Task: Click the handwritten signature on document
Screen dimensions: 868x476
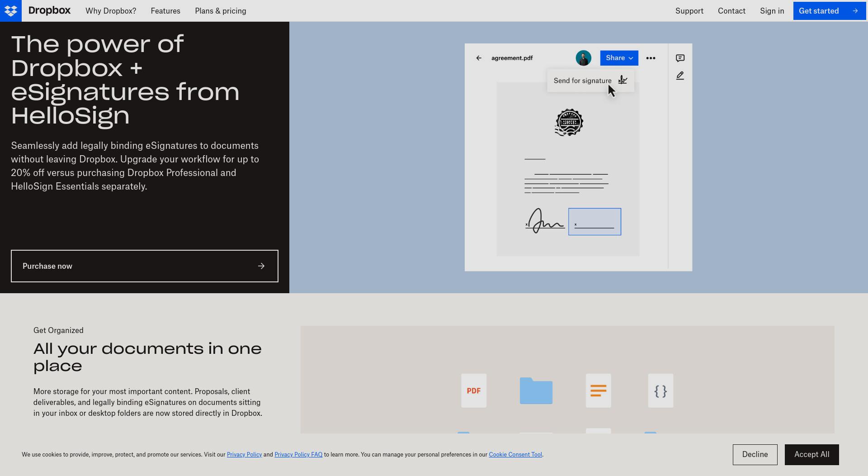Action: [x=545, y=221]
